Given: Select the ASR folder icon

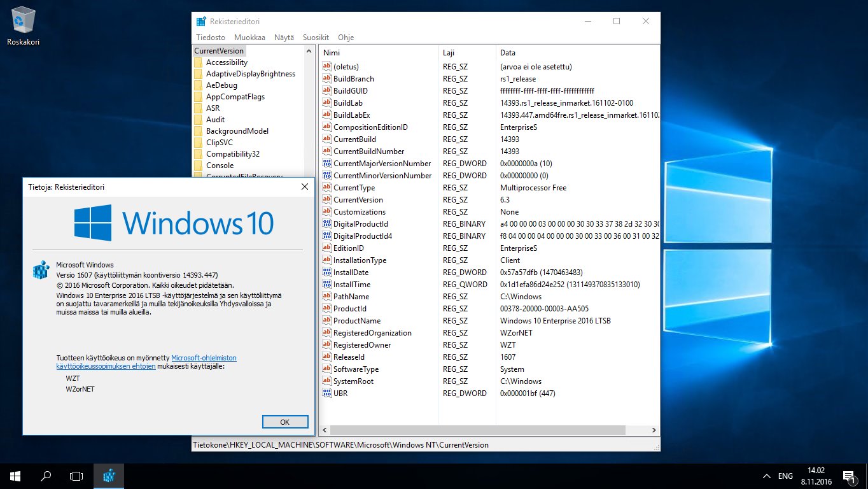Looking at the screenshot, I should (198, 108).
